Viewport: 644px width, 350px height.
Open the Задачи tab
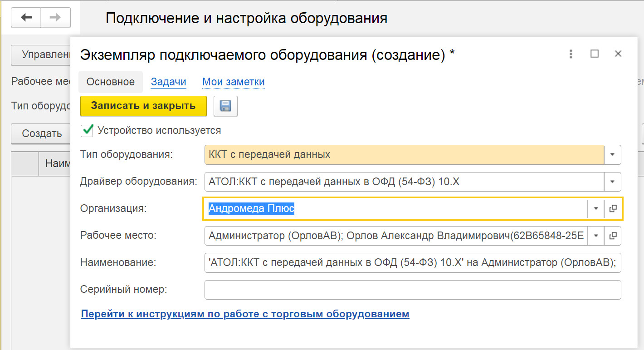(169, 82)
